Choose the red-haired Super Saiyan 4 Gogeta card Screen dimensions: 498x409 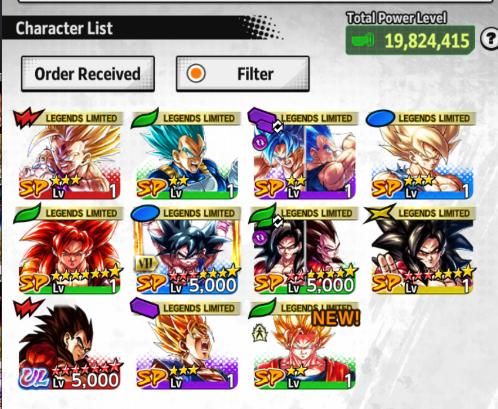(69, 250)
